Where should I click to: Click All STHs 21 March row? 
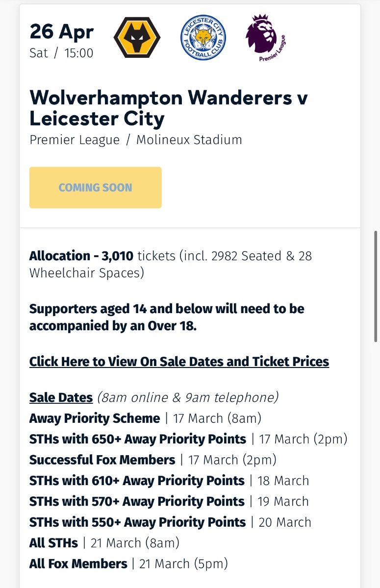coord(104,543)
